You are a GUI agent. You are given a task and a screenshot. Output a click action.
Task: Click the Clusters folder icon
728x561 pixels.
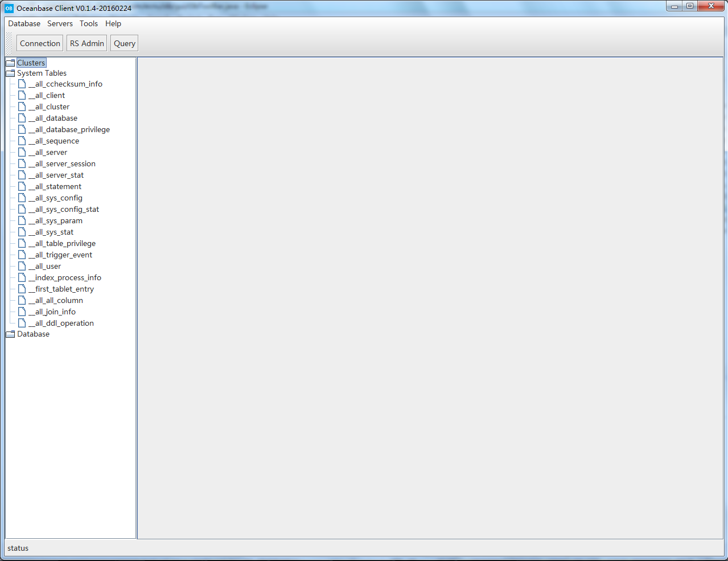(10, 63)
